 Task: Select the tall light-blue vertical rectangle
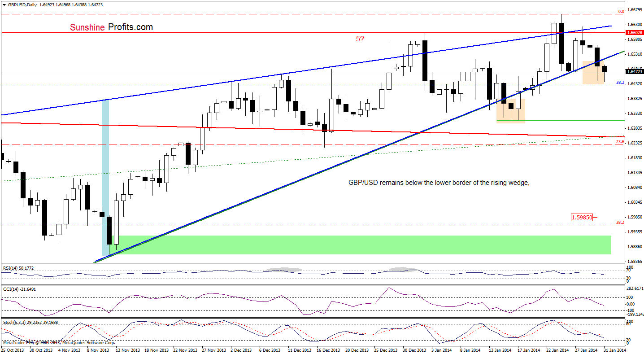tap(105, 178)
